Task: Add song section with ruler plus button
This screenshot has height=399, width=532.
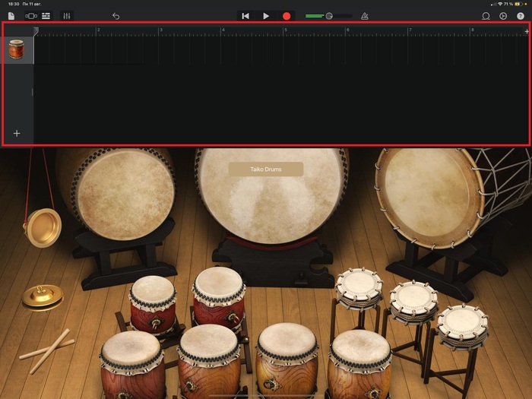Action: coord(526,31)
